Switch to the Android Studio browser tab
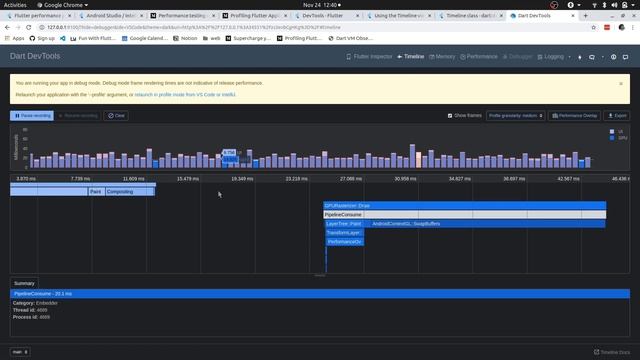Viewport: 640px width, 360px height. (x=111, y=16)
